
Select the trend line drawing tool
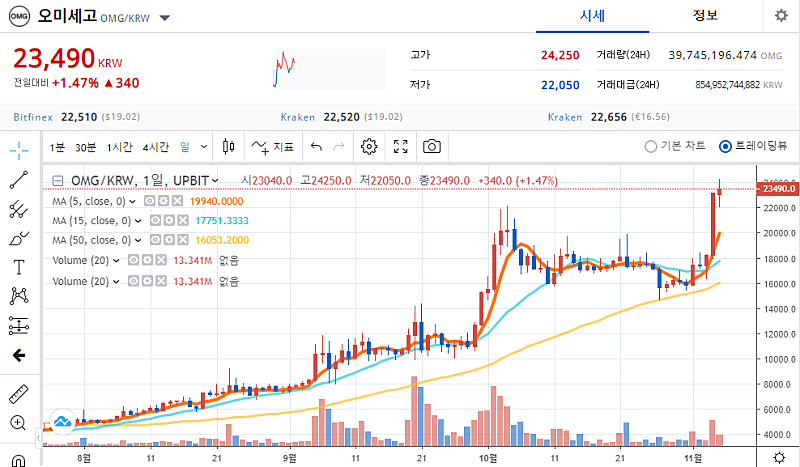(19, 180)
